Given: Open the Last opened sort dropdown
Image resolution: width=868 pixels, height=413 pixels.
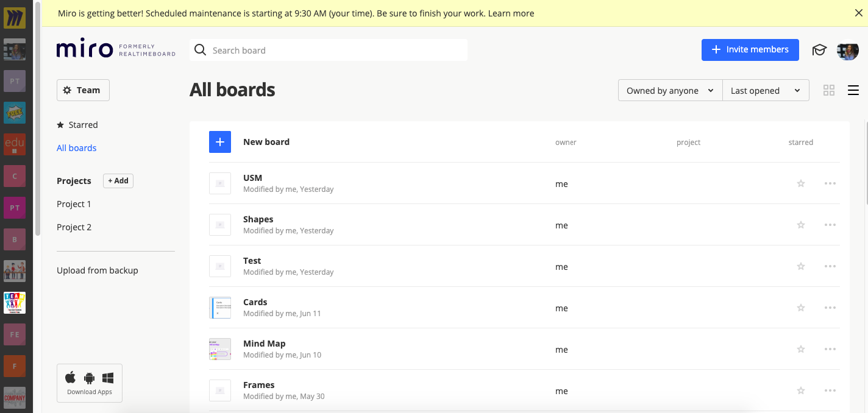Looking at the screenshot, I should tap(766, 90).
